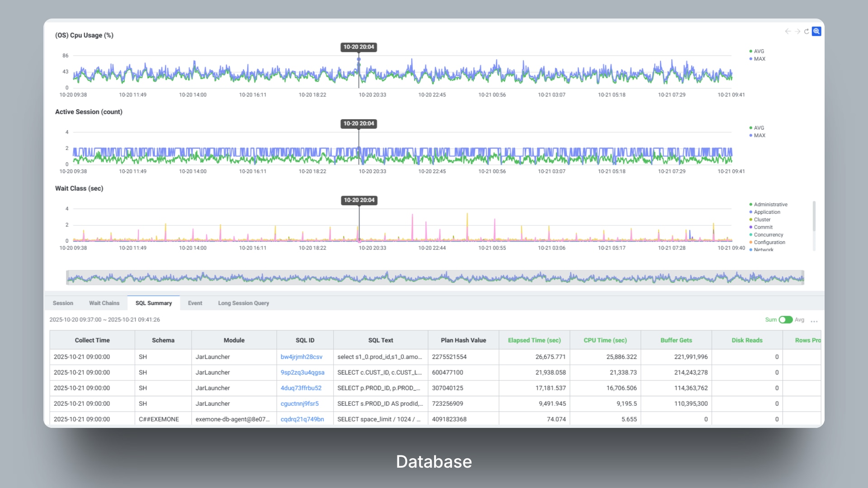Switch to the Wait Chains tab

104,303
